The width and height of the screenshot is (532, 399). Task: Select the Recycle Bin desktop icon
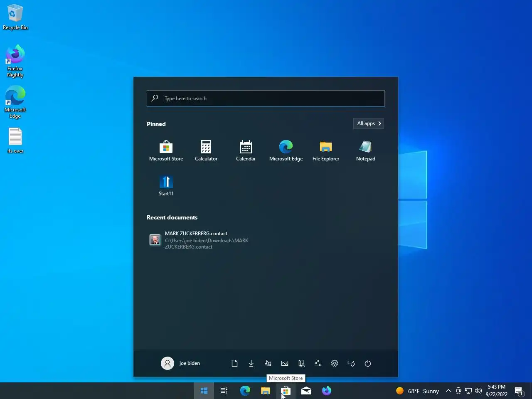15,17
